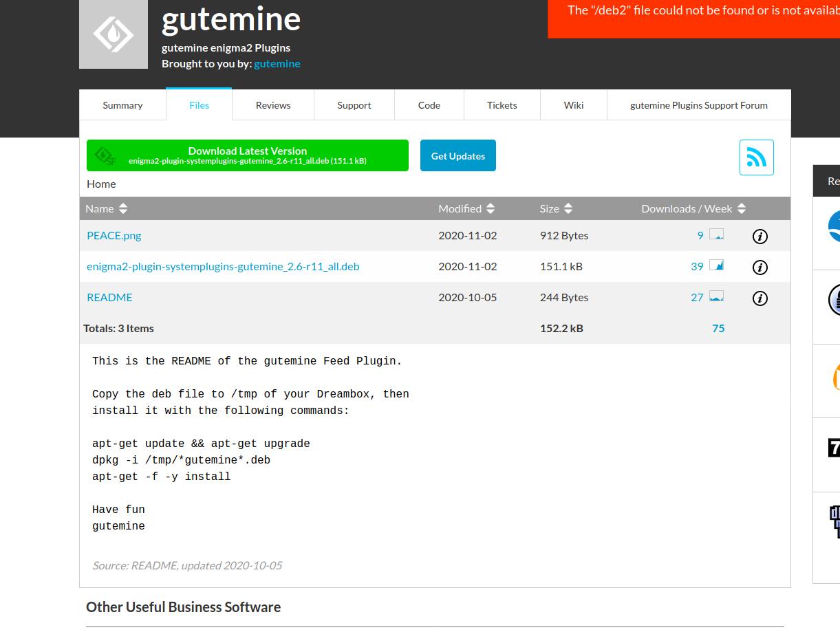Open the enigma2-plugin-systemplugins-gutemine deb file link
Viewport: 840px width, 632px height.
coord(223,266)
